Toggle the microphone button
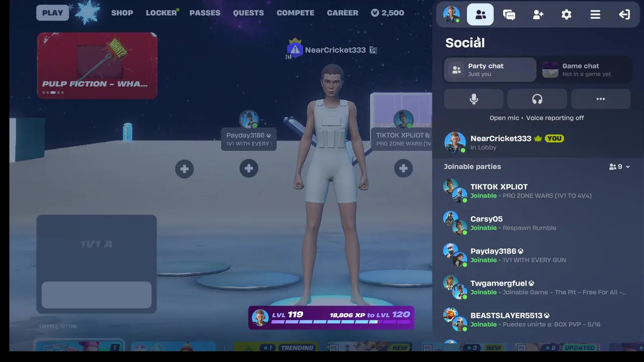644x362 pixels. pos(473,99)
